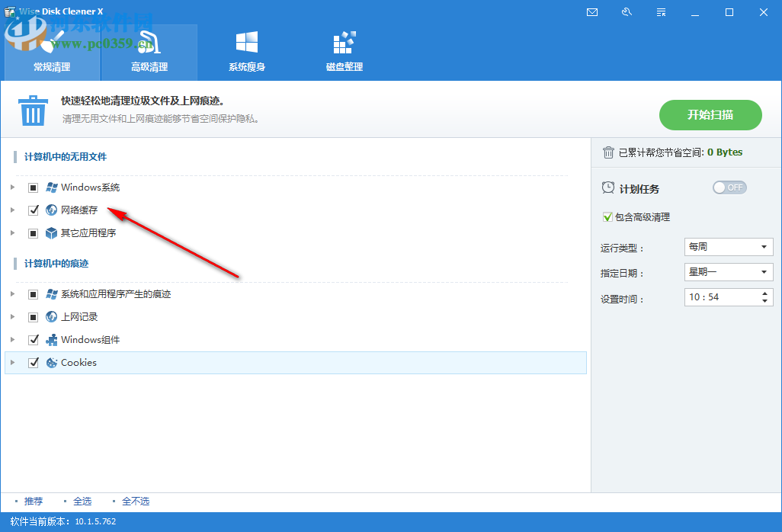This screenshot has width=782, height=532.
Task: Click the small trash icon beside 已累计帮您节省空间
Action: coord(608,152)
